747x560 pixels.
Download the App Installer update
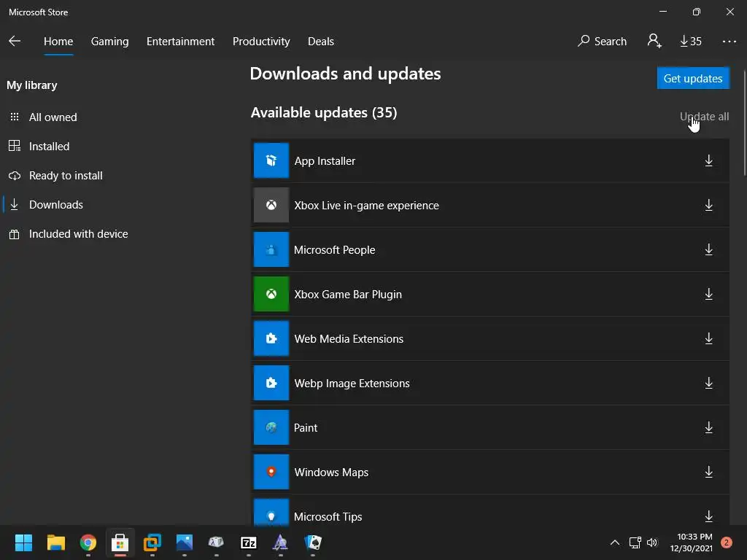(708, 160)
